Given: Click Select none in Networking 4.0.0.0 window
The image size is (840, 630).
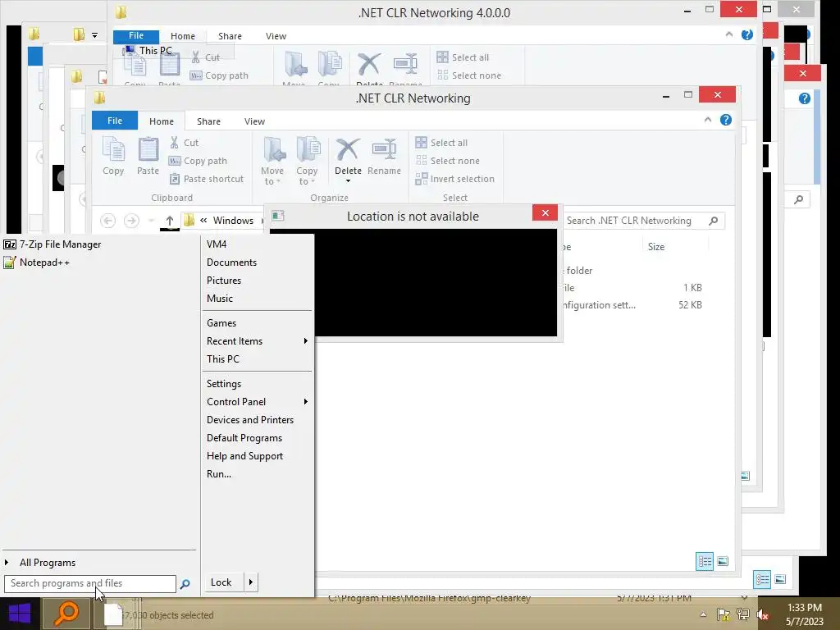Looking at the screenshot, I should tap(469, 75).
